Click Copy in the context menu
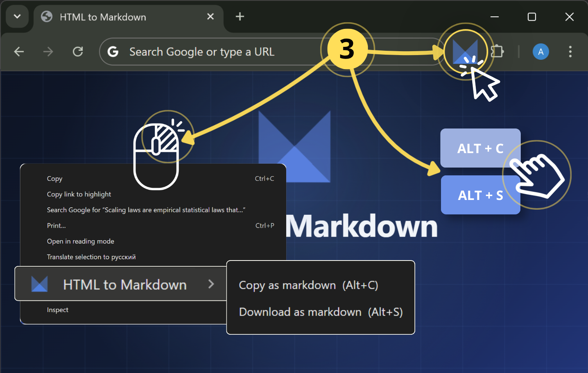 click(55, 178)
